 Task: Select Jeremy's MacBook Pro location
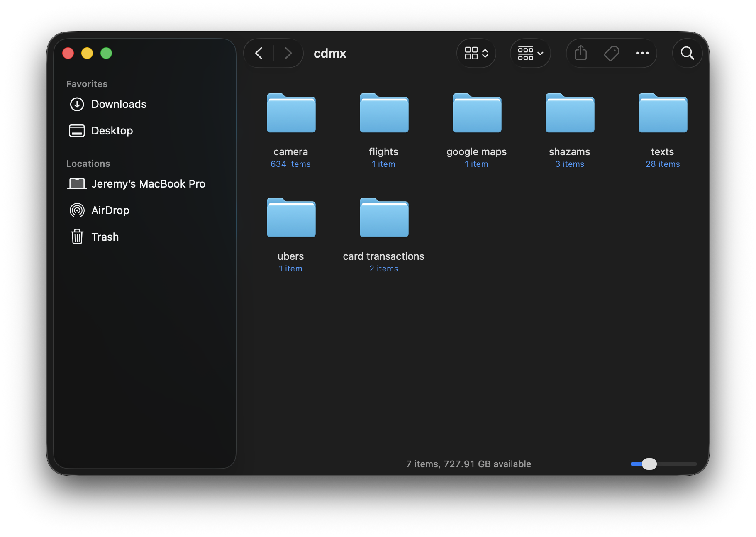coord(148,184)
